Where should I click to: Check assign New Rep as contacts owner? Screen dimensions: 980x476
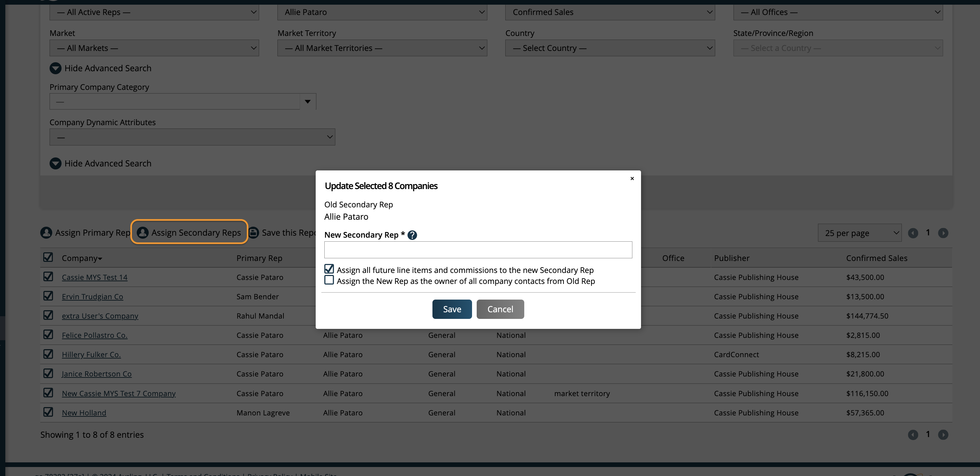coord(329,280)
